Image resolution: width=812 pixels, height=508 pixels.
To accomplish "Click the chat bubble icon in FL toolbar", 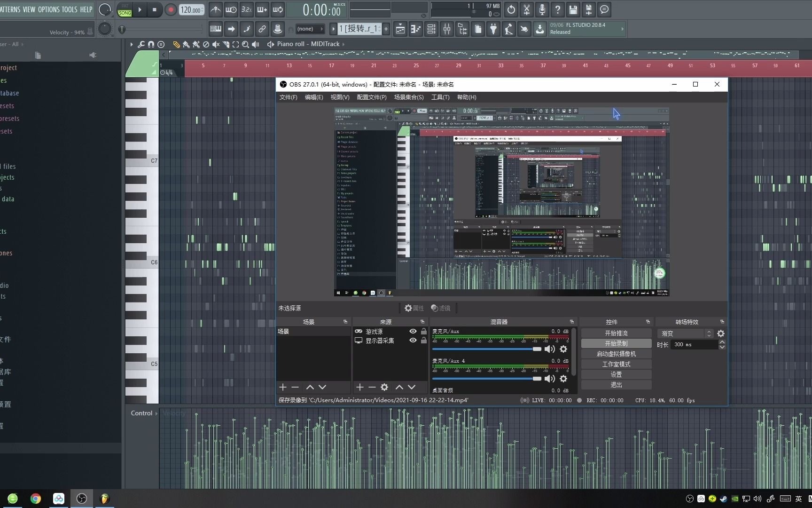I will point(604,9).
